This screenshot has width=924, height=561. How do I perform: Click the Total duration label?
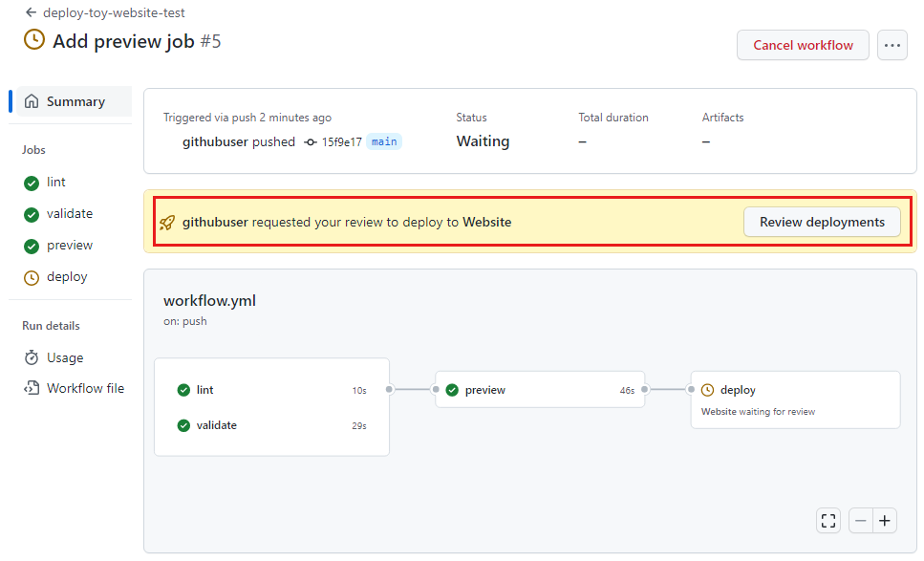pyautogui.click(x=612, y=118)
